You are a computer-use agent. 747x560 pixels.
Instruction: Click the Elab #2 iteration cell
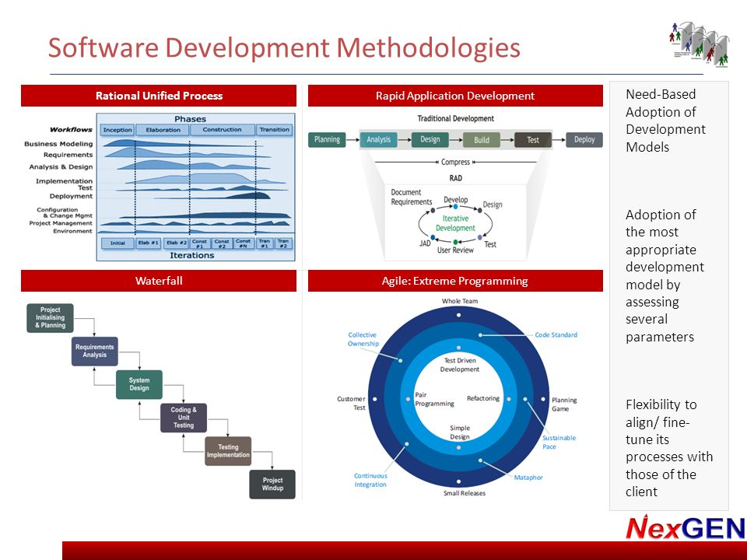[x=177, y=243]
